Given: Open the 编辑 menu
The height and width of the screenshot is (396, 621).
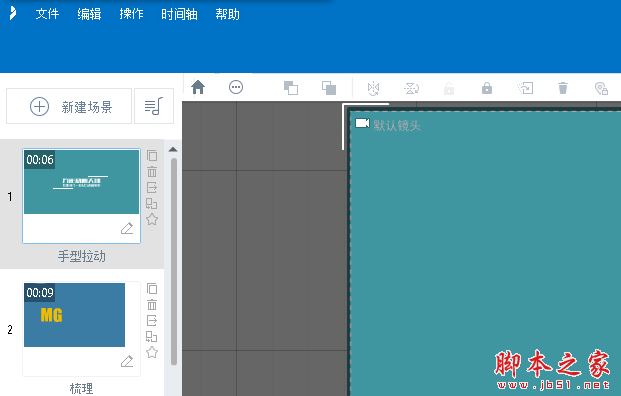Looking at the screenshot, I should (89, 14).
